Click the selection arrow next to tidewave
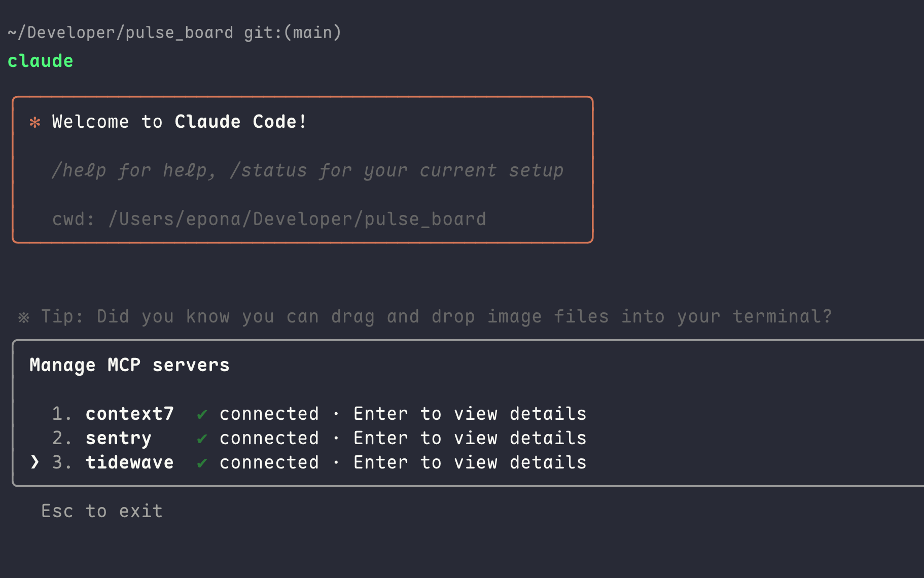Image resolution: width=924 pixels, height=578 pixels. [34, 462]
